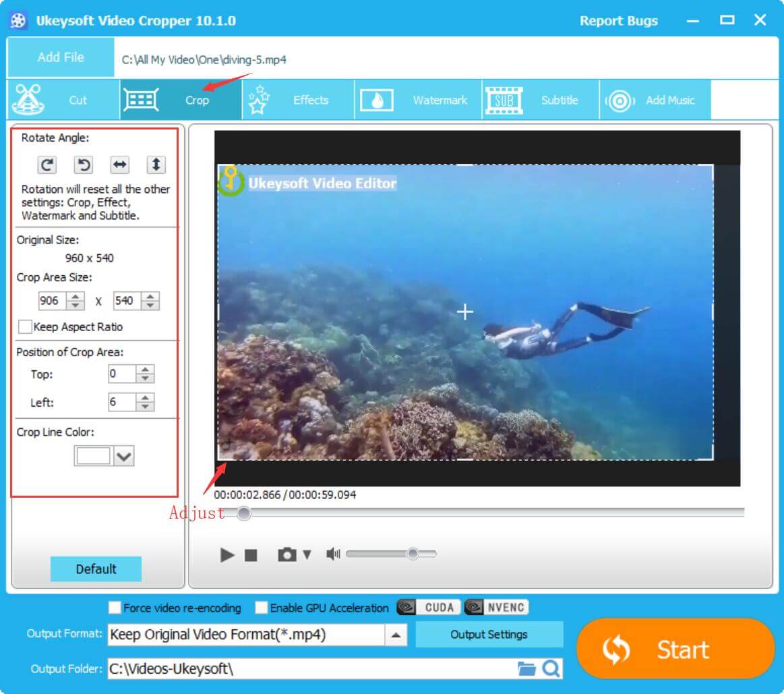Flip video vertically
The image size is (784, 694).
(156, 165)
